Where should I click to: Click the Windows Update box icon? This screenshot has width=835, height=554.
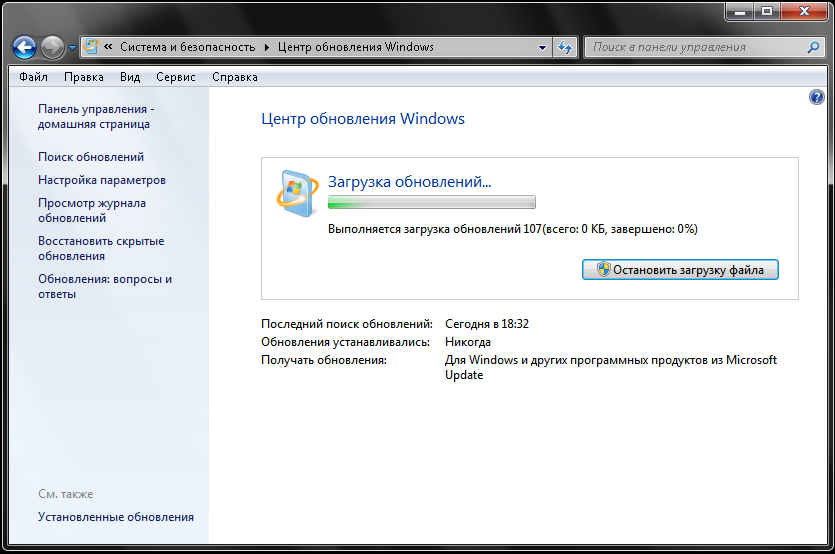coord(297,193)
